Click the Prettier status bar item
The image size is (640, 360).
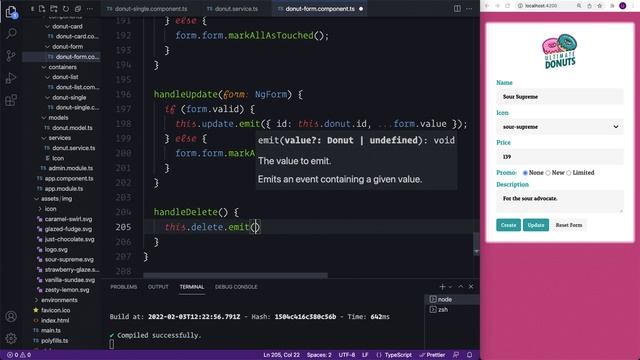(432, 355)
